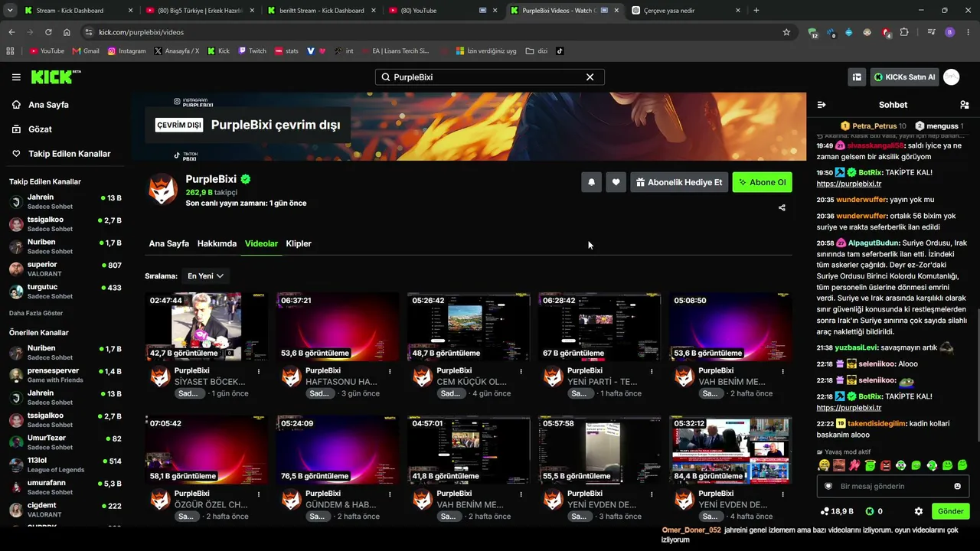The width and height of the screenshot is (980, 551).
Task: Open the 05:32:12 YENİ EVDEN DE video thumbnail
Action: tap(730, 450)
